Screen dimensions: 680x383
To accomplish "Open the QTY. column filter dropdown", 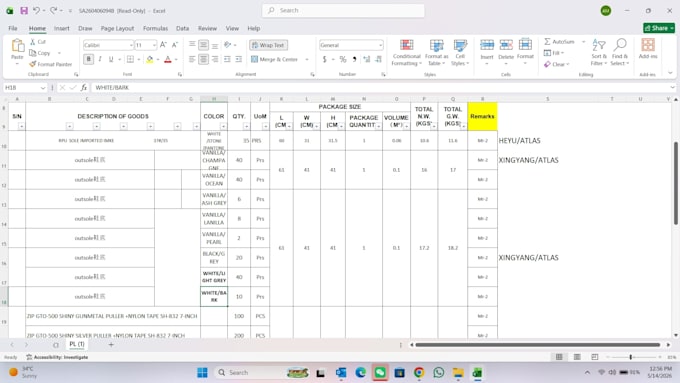I will [x=246, y=126].
